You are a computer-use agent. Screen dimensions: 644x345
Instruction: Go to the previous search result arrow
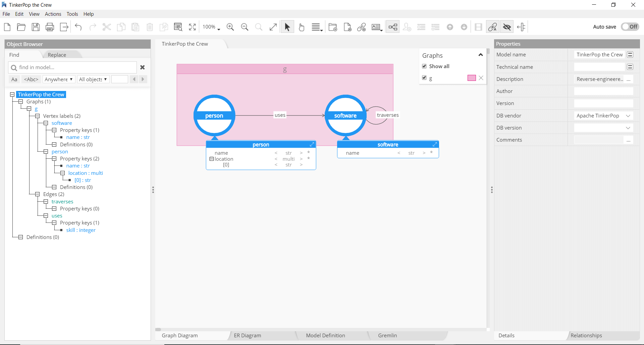coord(134,79)
